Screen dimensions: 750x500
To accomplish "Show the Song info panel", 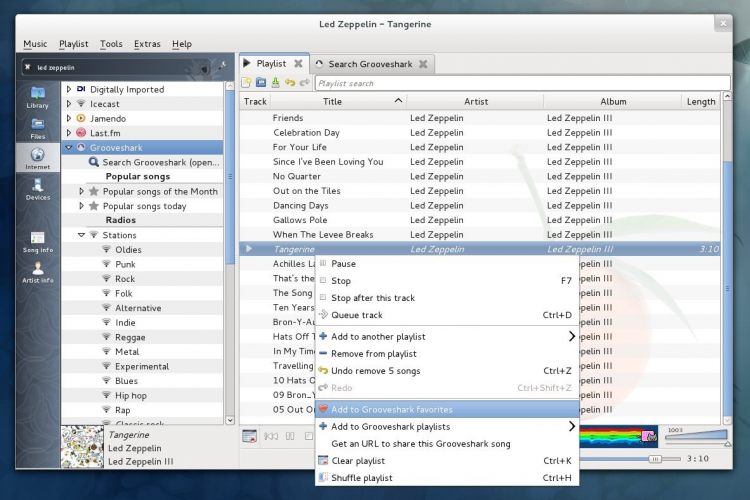I will 37,242.
